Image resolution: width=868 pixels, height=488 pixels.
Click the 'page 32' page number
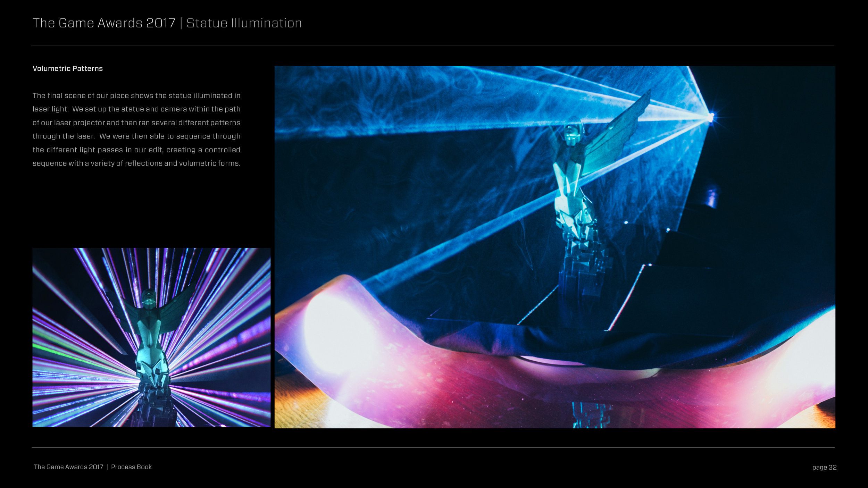[x=824, y=468]
